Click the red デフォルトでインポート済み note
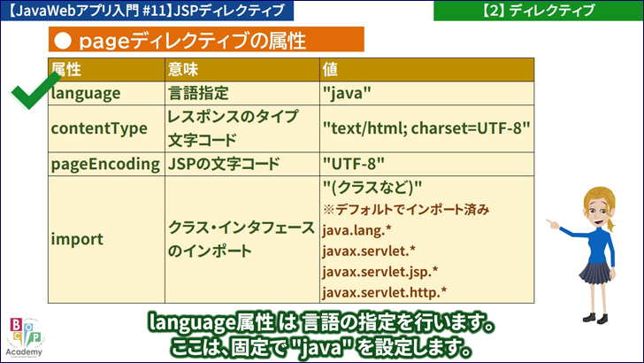 (x=406, y=210)
